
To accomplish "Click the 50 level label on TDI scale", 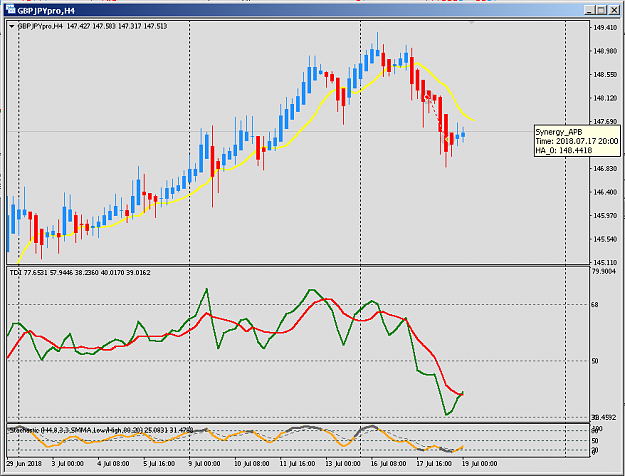I will pos(595,361).
